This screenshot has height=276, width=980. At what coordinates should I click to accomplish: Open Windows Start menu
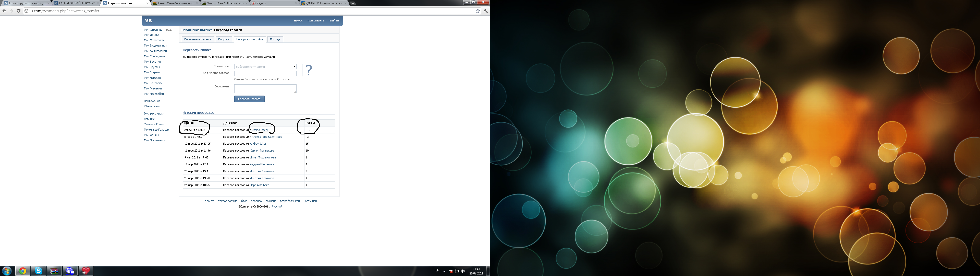click(x=6, y=271)
